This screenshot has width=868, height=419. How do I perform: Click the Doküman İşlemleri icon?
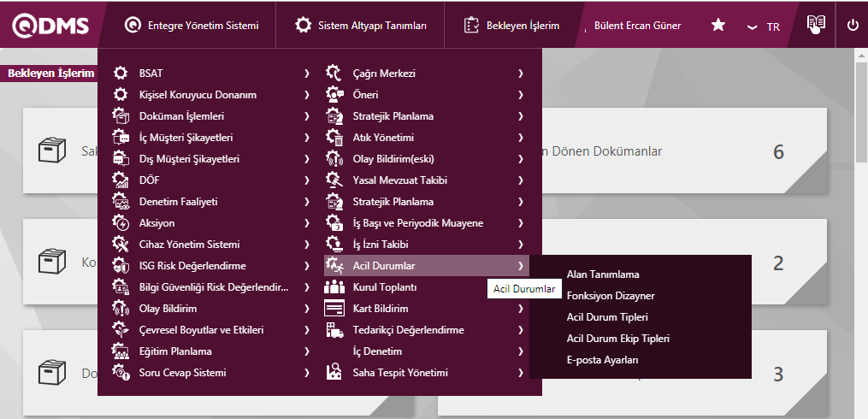[x=121, y=116]
